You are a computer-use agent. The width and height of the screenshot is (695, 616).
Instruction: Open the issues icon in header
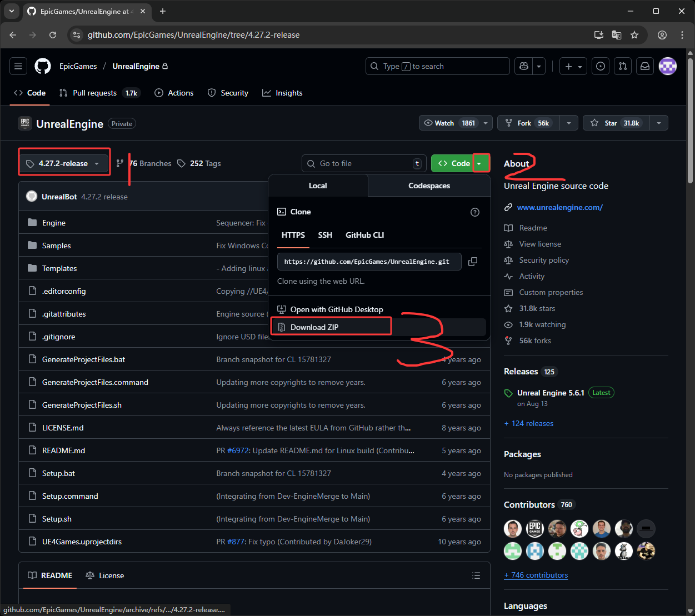601,66
